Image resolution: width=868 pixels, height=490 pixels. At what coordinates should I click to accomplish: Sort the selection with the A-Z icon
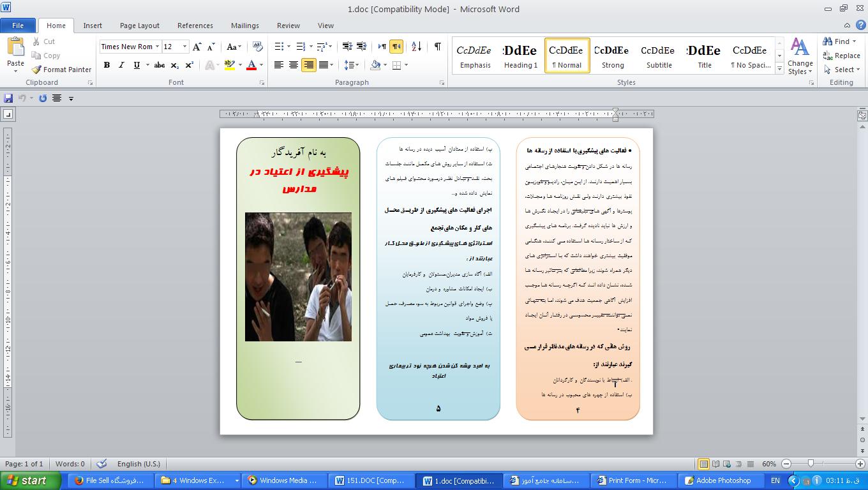416,47
